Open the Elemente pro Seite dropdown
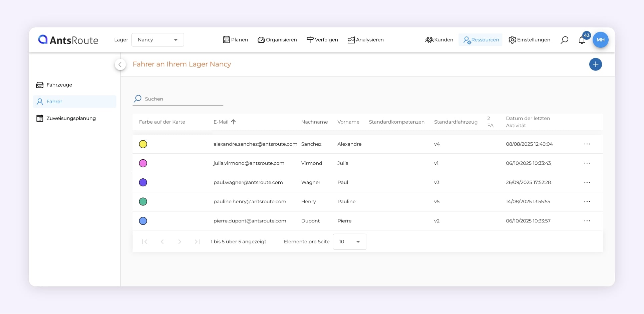Image resolution: width=644 pixels, height=314 pixels. tap(349, 242)
